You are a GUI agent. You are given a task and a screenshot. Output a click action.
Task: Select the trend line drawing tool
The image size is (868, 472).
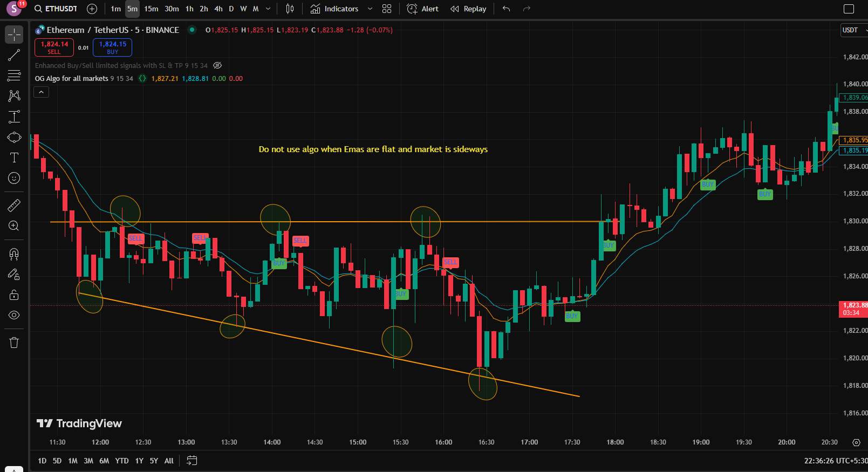click(x=14, y=55)
